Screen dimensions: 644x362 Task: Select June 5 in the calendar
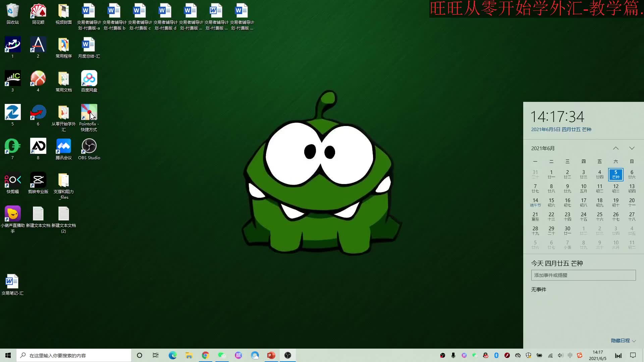point(616,174)
